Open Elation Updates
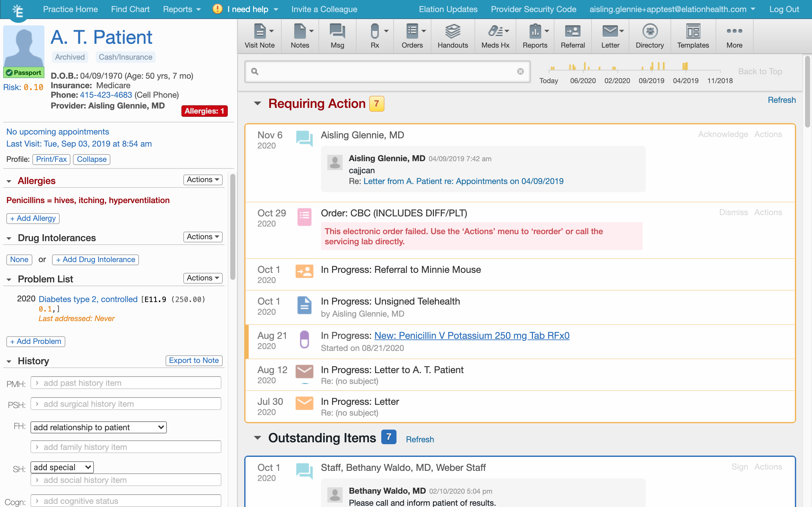Image resolution: width=812 pixels, height=507 pixels. [x=448, y=9]
